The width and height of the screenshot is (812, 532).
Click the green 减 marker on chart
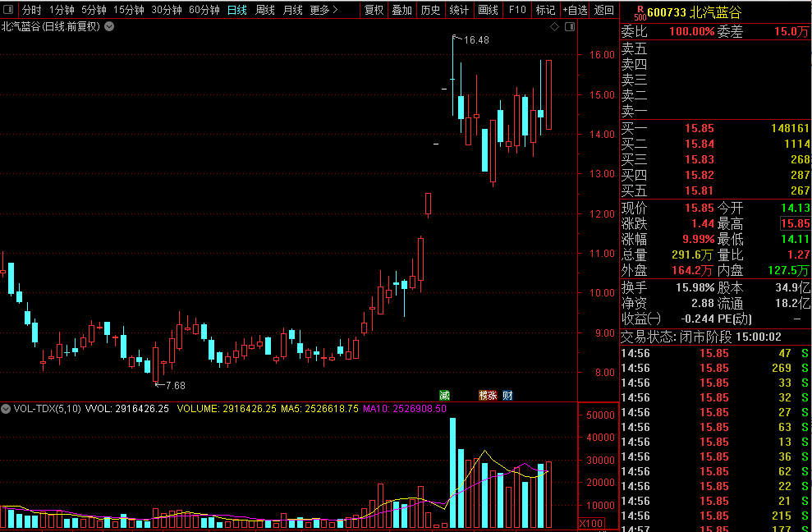(445, 396)
